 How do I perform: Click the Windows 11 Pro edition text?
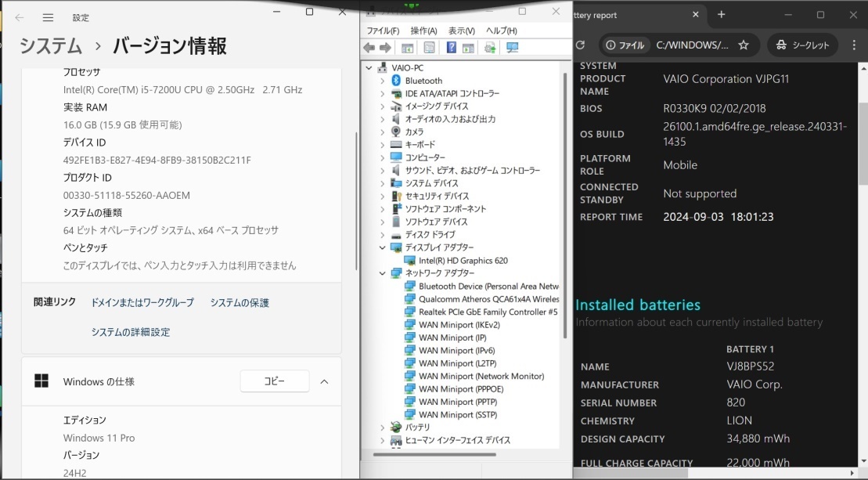(99, 438)
